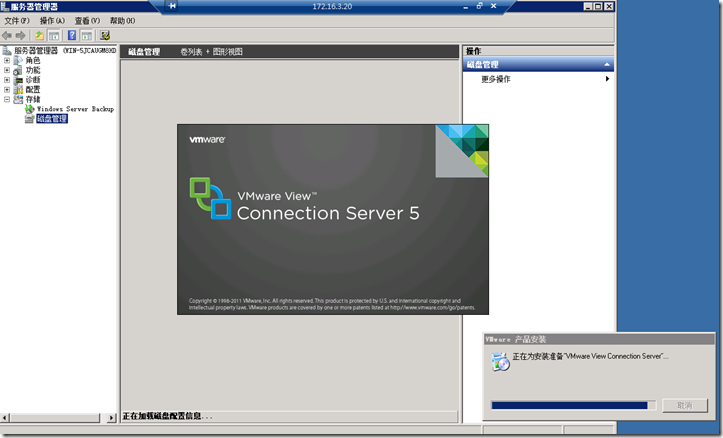Select the 角色 tree item label
Screen dimensions: 723x438
click(33, 60)
